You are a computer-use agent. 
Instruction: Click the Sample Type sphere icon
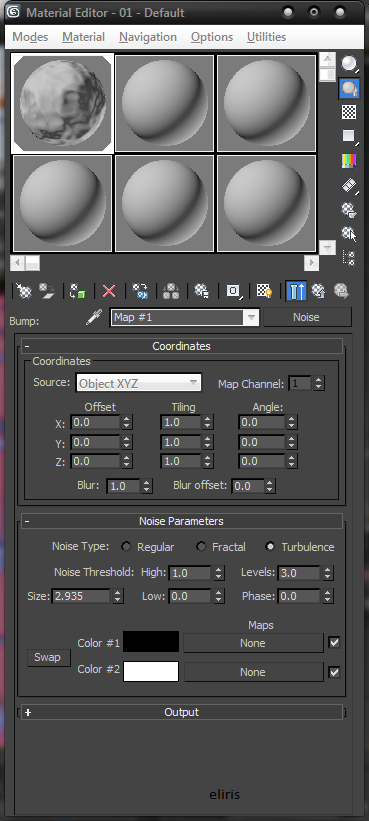point(349,64)
